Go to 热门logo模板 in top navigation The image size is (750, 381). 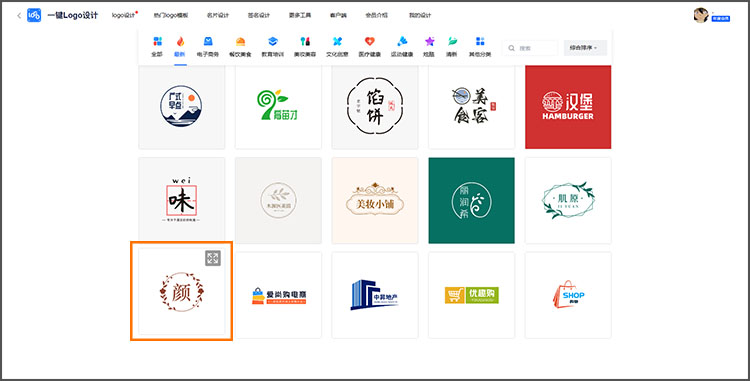(x=171, y=15)
